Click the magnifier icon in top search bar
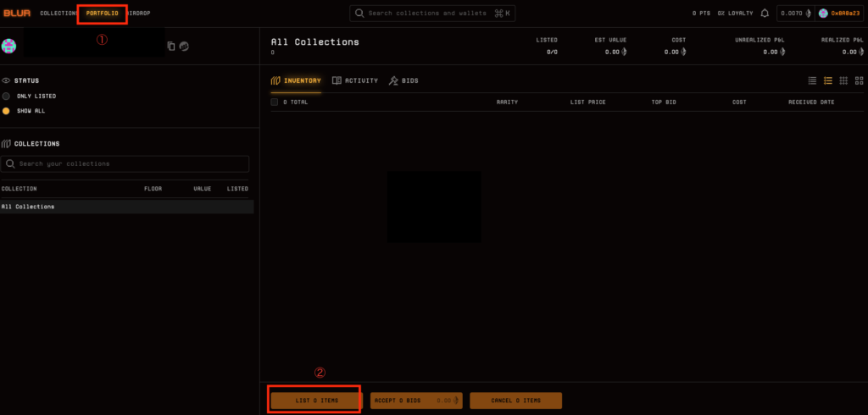Screen dimensions: 868x415 pos(359,14)
